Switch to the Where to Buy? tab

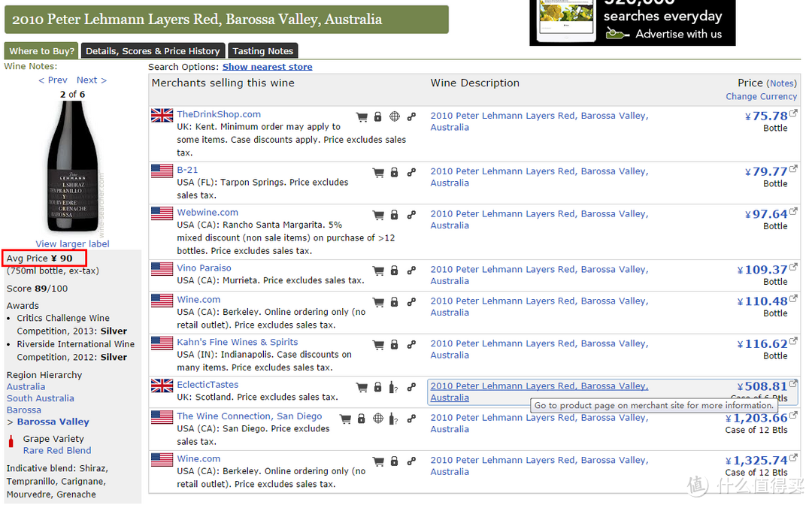pos(41,50)
